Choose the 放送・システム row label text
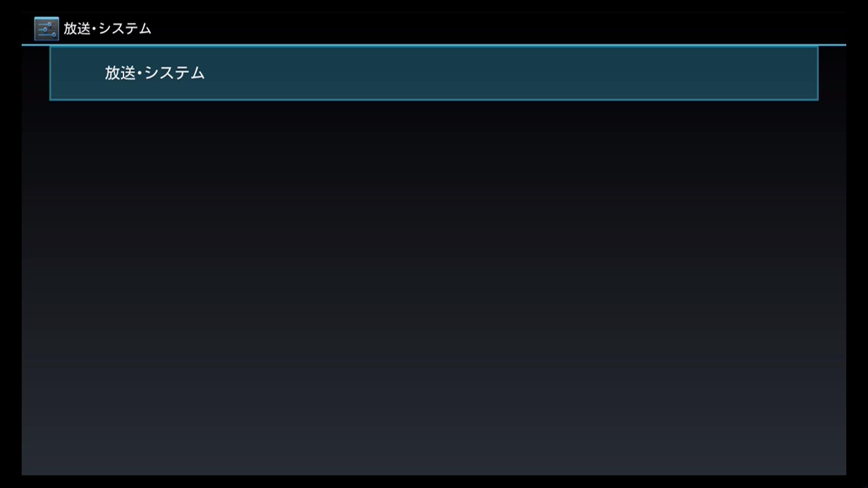Viewport: 868px width, 488px height. (x=155, y=73)
